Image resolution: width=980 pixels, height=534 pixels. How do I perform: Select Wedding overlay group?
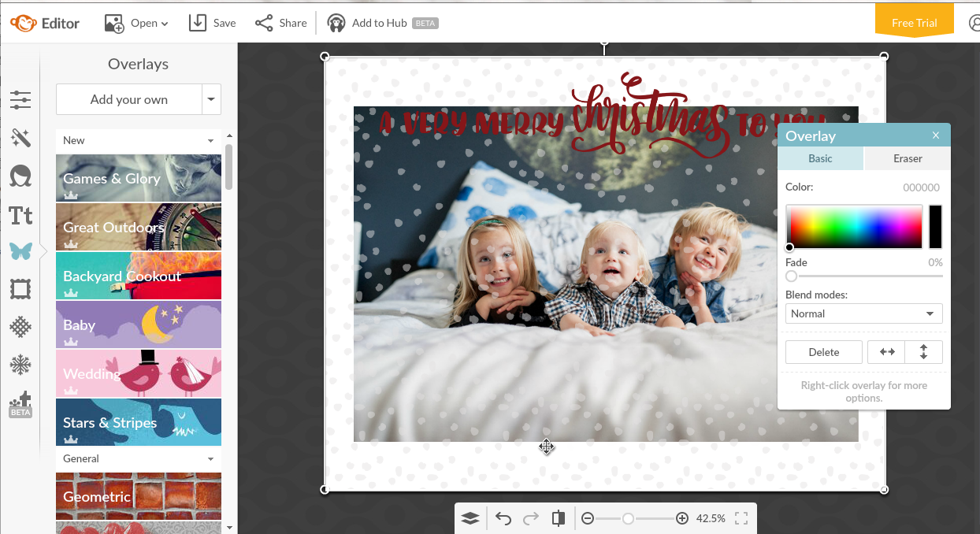(139, 373)
